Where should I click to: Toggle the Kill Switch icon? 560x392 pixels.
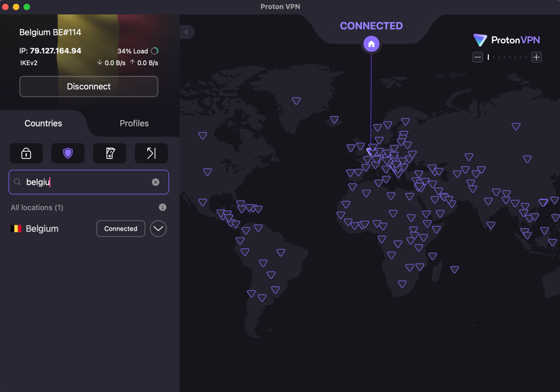109,153
